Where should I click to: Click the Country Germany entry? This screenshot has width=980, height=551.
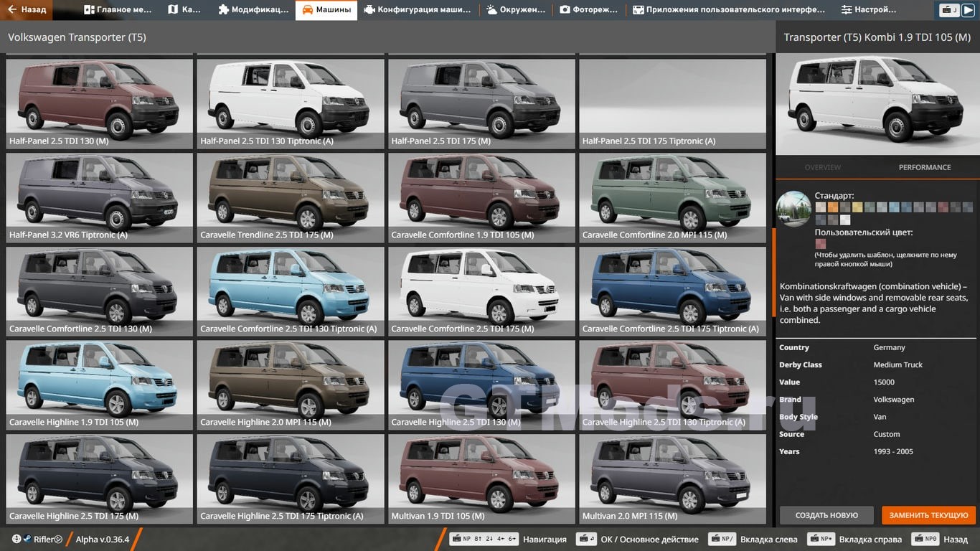(x=877, y=347)
